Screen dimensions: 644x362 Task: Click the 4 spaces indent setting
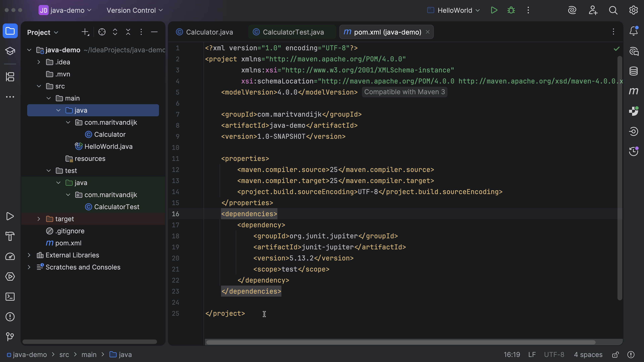coord(588,355)
